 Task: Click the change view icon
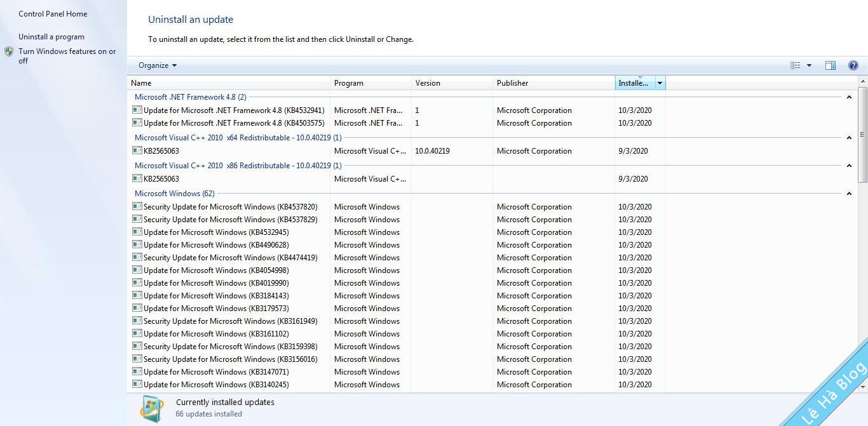click(795, 65)
